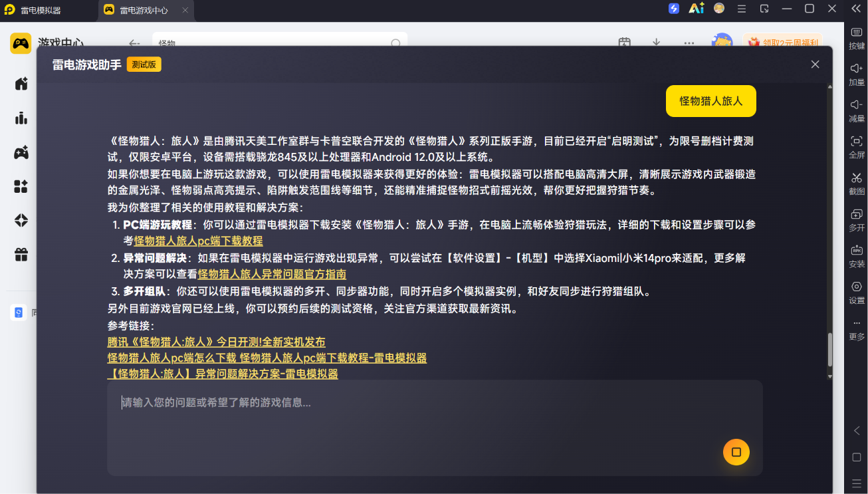This screenshot has width=868, height=494.
Task: Click the crosshair diamond icon in the sidebar
Action: point(21,221)
